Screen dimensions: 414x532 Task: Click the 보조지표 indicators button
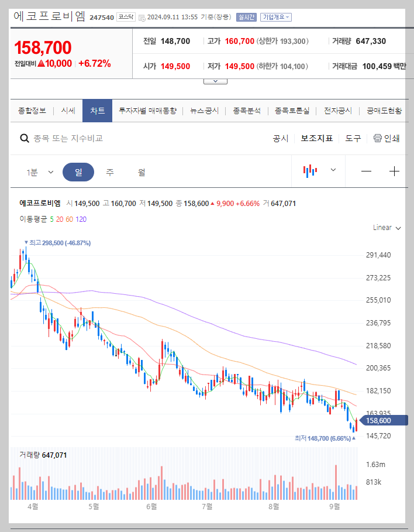[317, 138]
